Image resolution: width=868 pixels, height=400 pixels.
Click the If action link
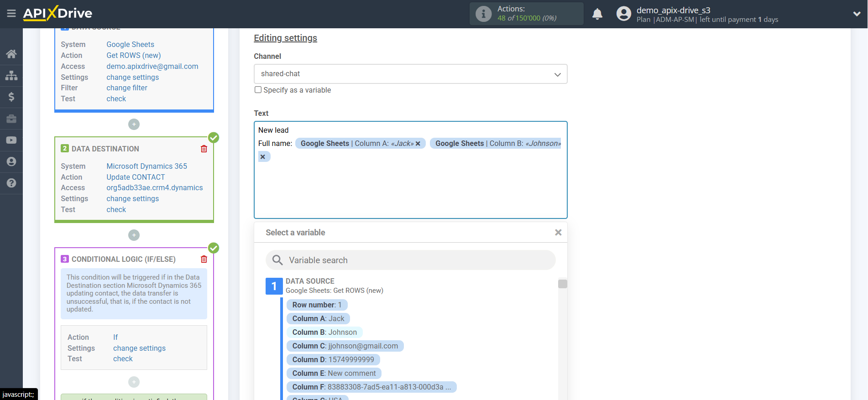[115, 337]
